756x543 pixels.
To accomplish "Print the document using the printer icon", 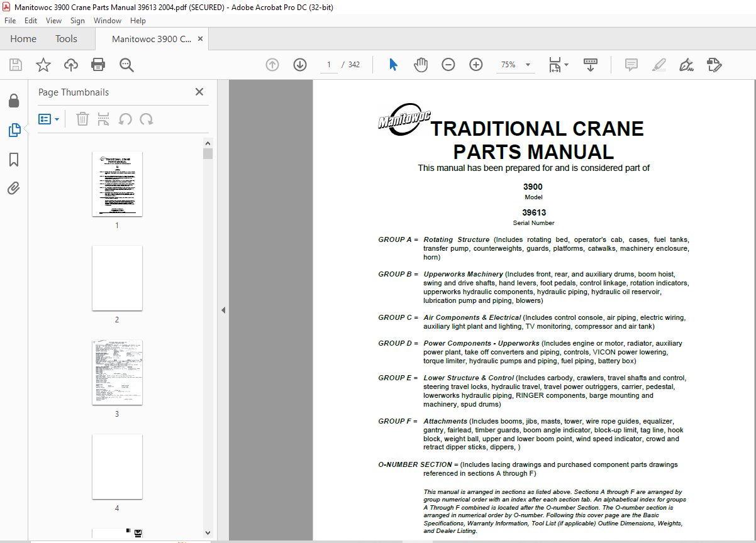I will (98, 65).
